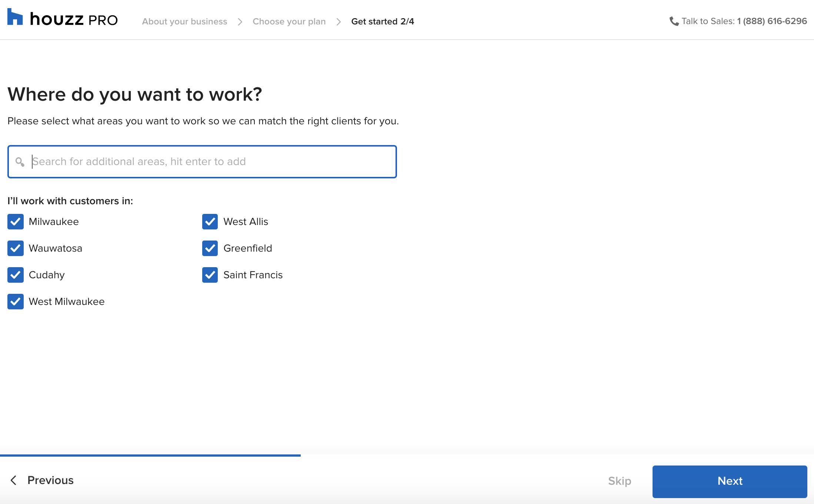Uncheck the West Milwaukee checkbox
Image resolution: width=814 pixels, height=504 pixels.
click(x=16, y=302)
